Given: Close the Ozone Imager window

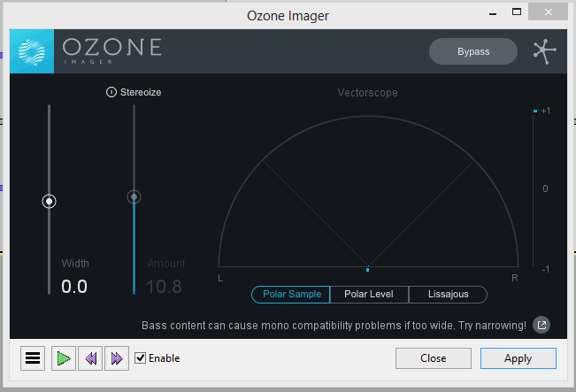Looking at the screenshot, I should click(553, 13).
